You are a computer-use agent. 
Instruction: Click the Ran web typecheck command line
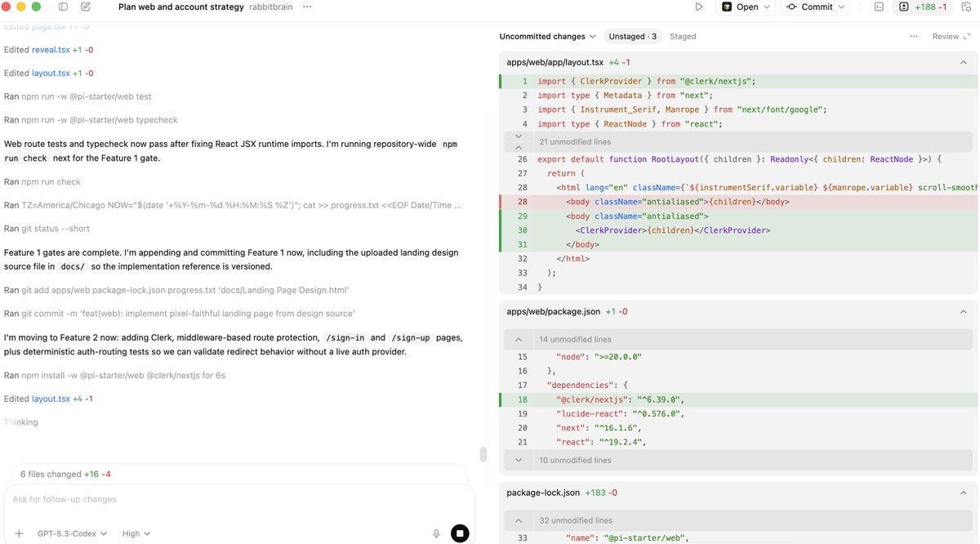91,120
